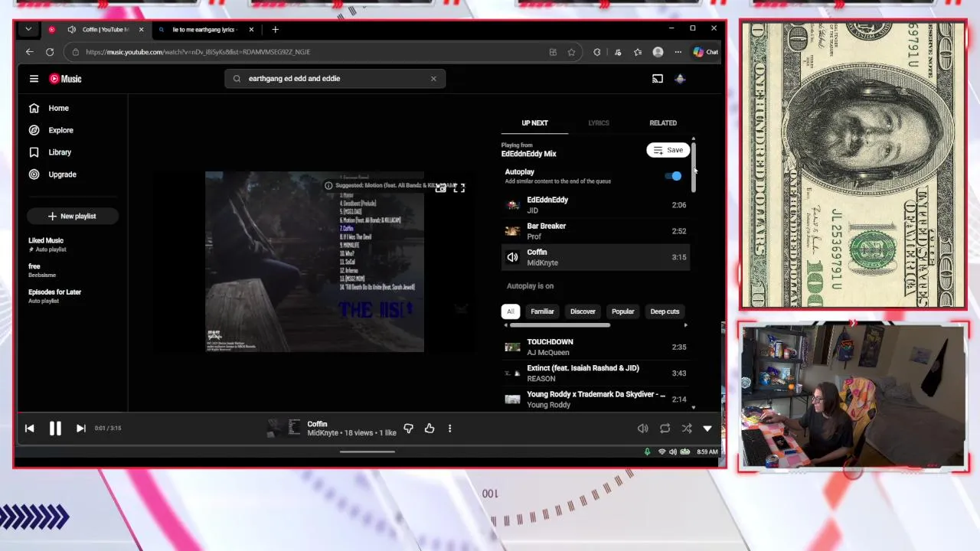Create a new playlist
Image resolution: width=980 pixels, height=551 pixels.
72,216
